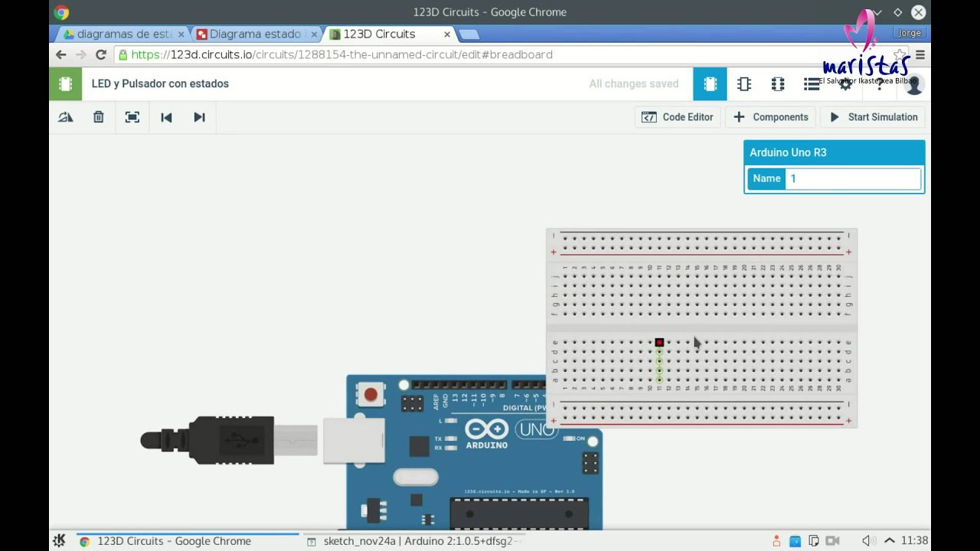Go forward in browser history
This screenshot has width=980, height=551.
(81, 54)
